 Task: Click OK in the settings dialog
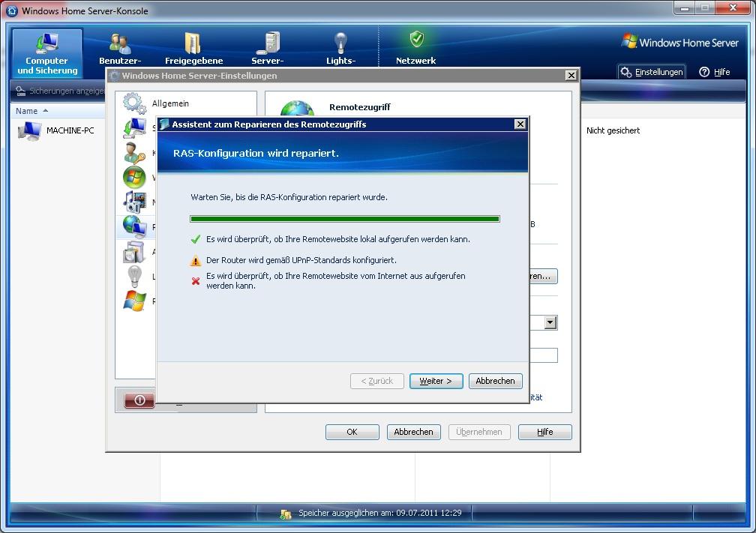pyautogui.click(x=352, y=432)
